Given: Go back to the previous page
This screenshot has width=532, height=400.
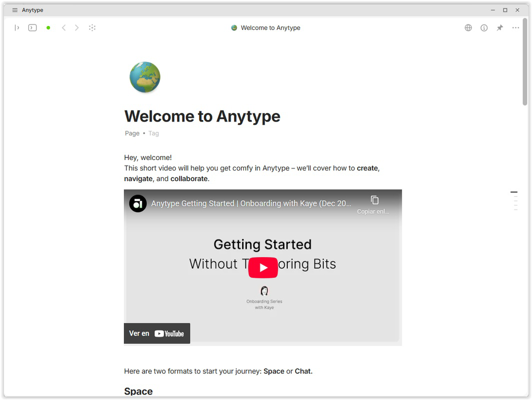Looking at the screenshot, I should click(63, 28).
